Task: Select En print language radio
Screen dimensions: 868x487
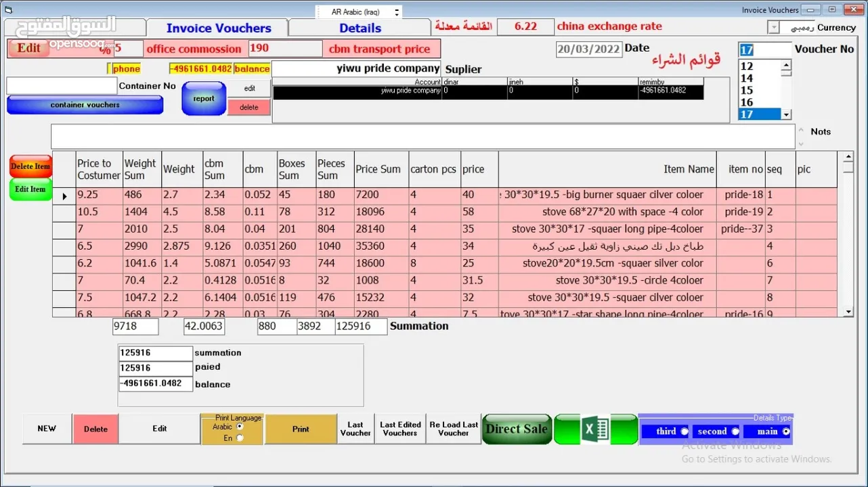Action: point(239,438)
